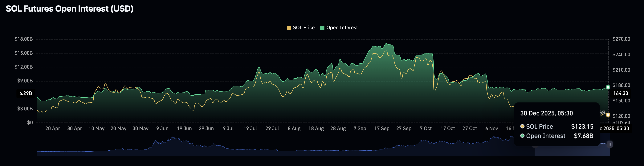The height and width of the screenshot is (166, 644).
Task: Click the yellow SOL Price legend swatch
Action: [x=289, y=28]
